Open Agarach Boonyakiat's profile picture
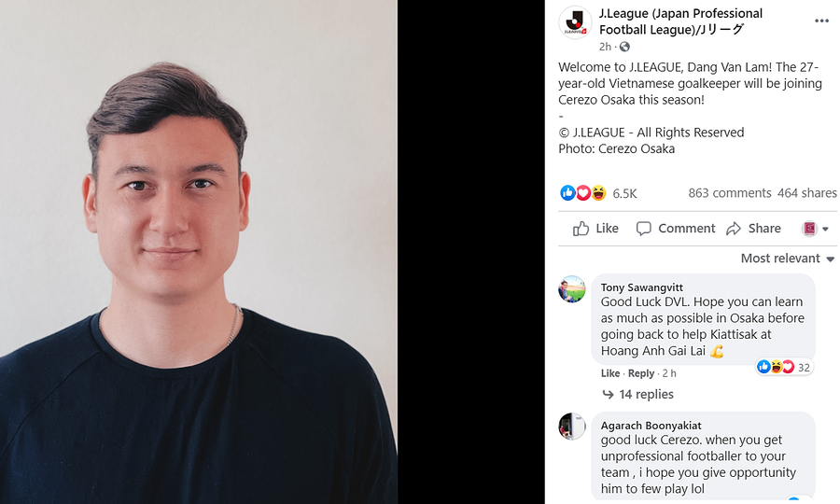 [x=571, y=427]
